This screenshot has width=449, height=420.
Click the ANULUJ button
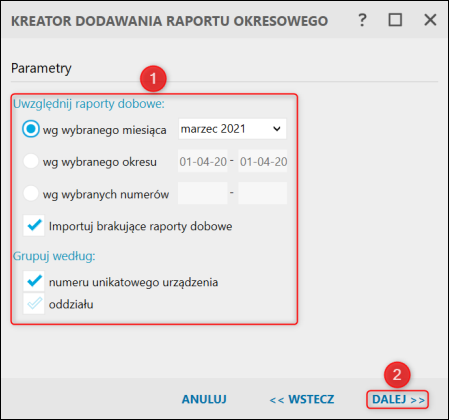click(x=204, y=399)
